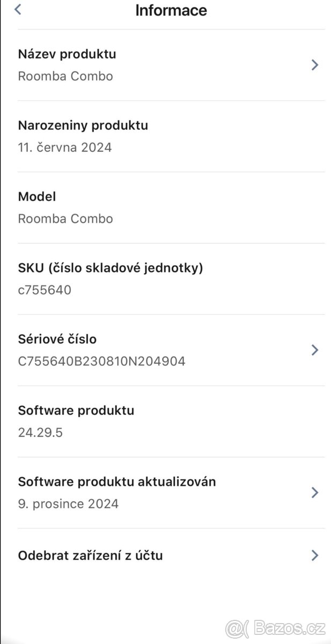331x644 pixels.
Task: Tap the Informace title at the top
Action: point(171,10)
